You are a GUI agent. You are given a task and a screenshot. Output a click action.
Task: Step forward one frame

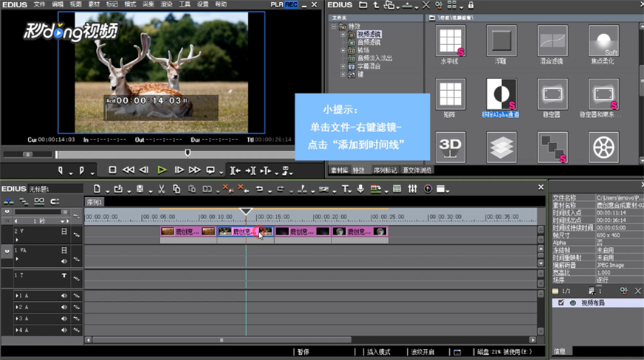[x=179, y=170]
